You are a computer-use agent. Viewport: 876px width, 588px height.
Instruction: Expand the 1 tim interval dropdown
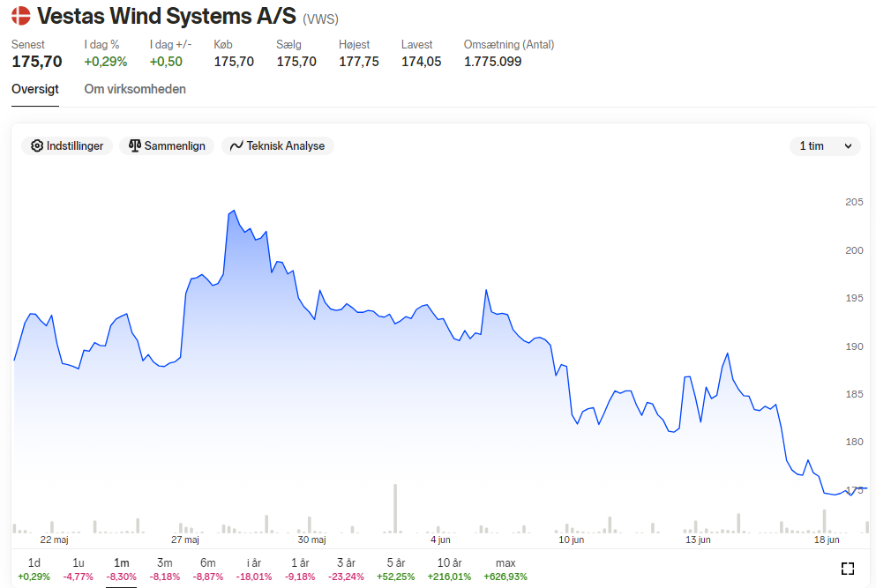pos(825,145)
